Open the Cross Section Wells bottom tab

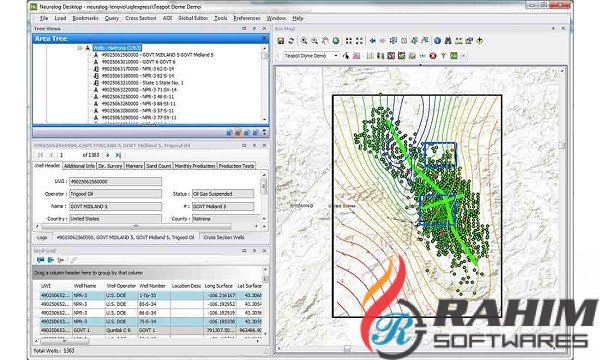coord(224,238)
